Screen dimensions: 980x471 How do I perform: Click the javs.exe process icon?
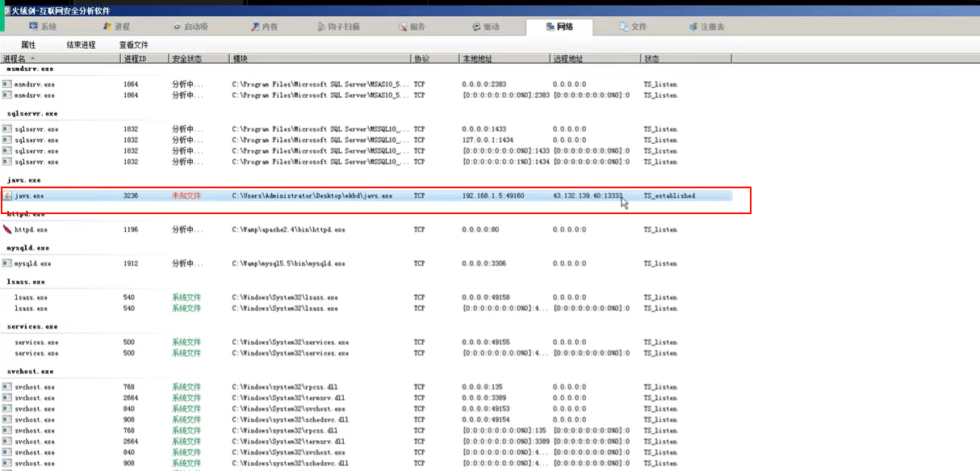(7, 196)
